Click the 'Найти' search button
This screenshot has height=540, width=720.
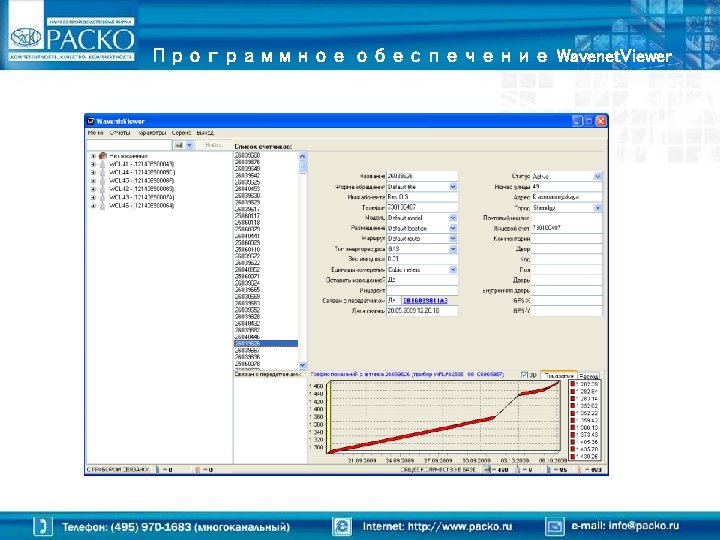(214, 145)
